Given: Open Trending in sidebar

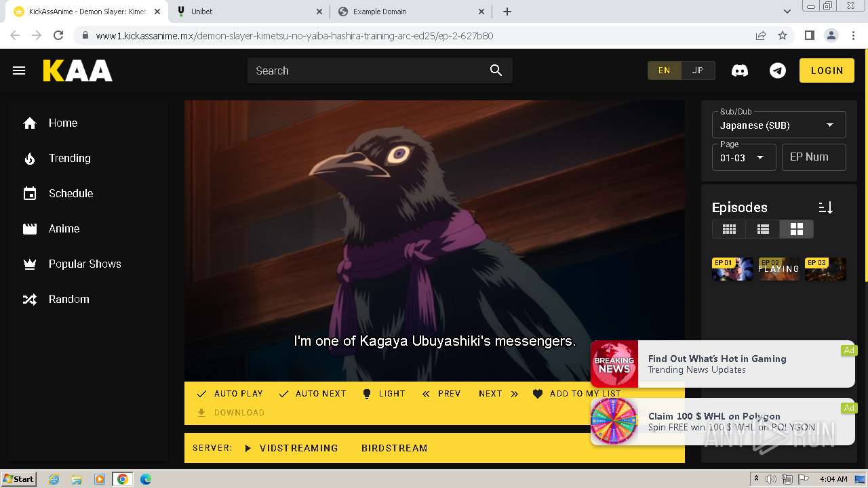Looking at the screenshot, I should (x=88, y=158).
